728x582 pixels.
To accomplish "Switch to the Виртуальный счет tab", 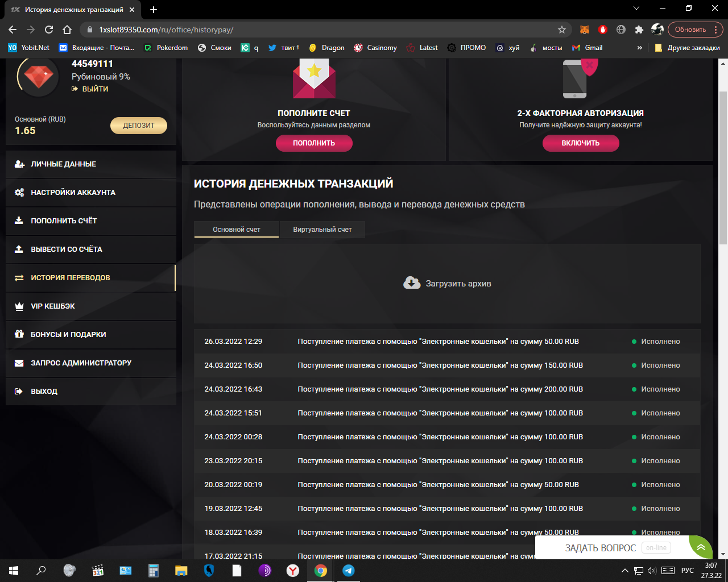I will [x=322, y=230].
